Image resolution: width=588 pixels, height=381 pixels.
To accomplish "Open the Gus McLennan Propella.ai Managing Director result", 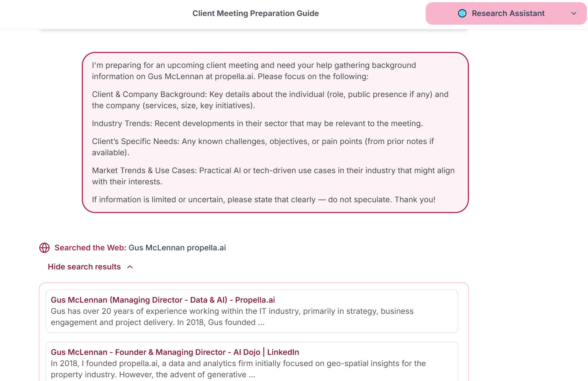I will click(x=163, y=300).
